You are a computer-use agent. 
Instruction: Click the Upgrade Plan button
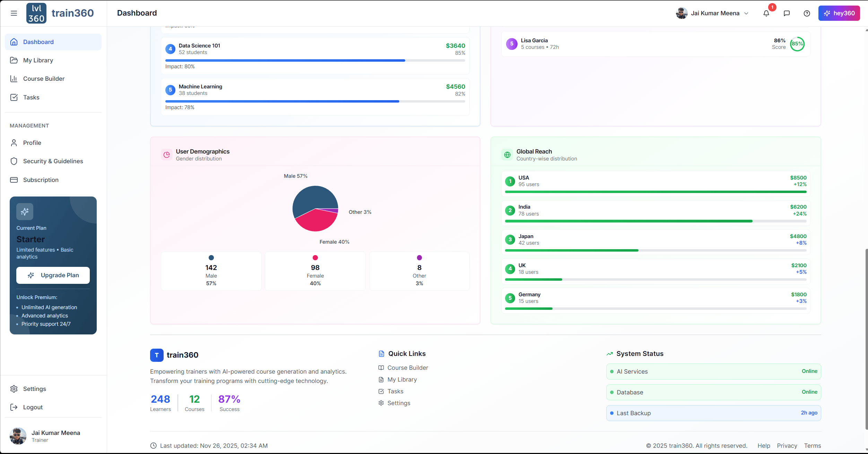[x=53, y=275]
